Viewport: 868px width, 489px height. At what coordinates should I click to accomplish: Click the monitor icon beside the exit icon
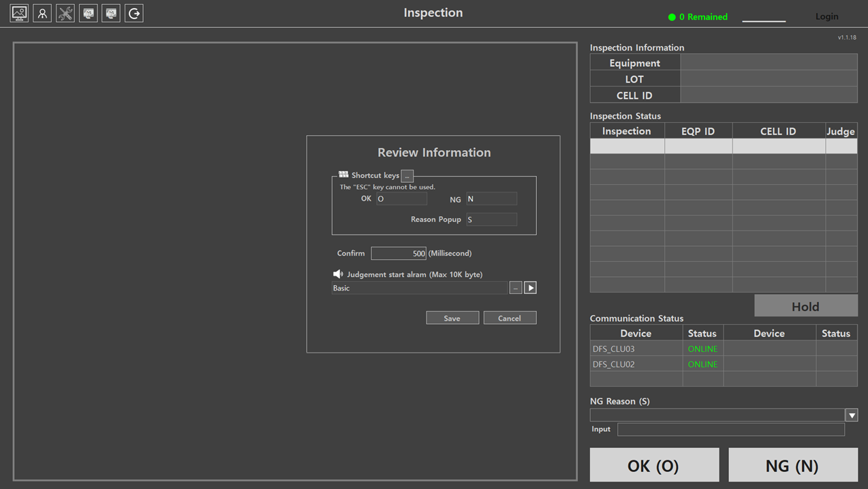[111, 13]
